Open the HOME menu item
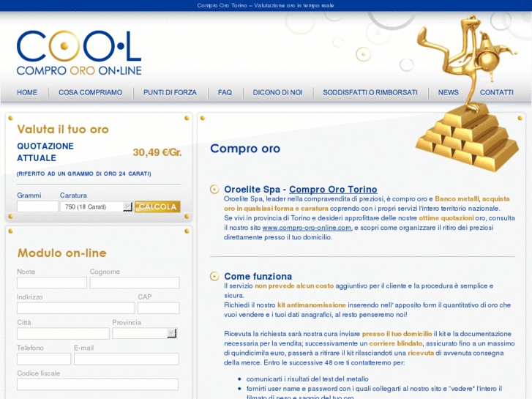The height and width of the screenshot is (399, 532). point(27,92)
